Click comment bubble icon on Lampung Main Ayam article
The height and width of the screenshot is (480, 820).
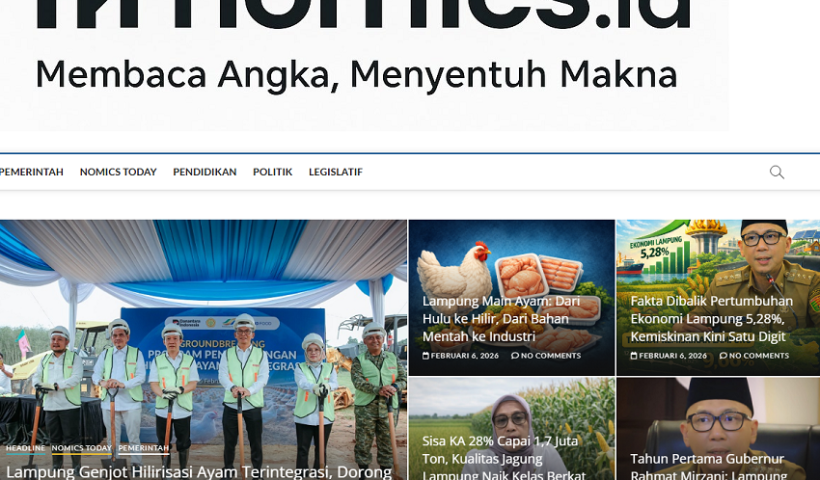[515, 356]
